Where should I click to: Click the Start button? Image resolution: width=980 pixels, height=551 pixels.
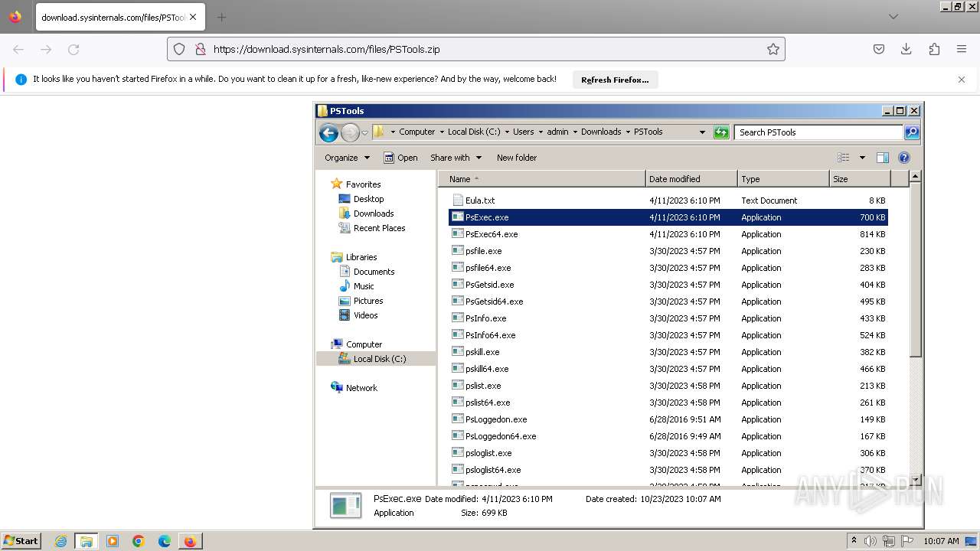point(21,541)
